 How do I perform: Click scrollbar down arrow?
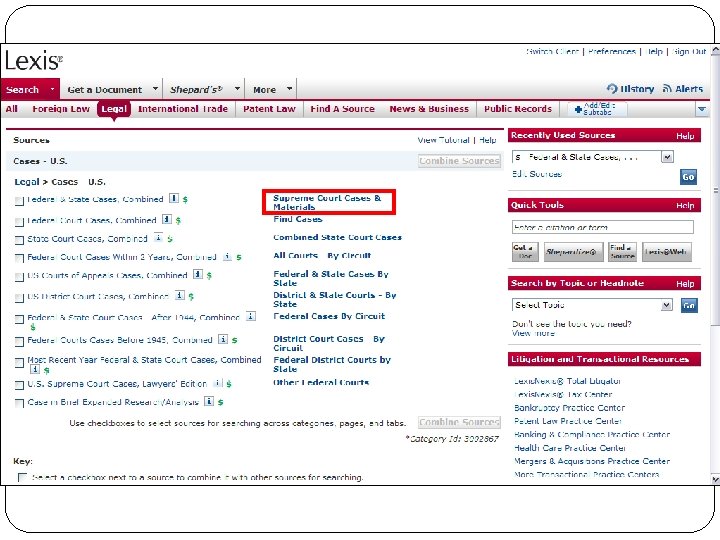point(715,479)
